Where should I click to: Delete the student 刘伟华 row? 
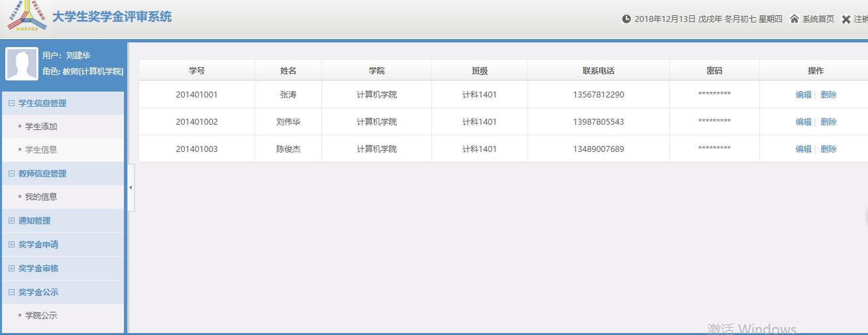[828, 121]
